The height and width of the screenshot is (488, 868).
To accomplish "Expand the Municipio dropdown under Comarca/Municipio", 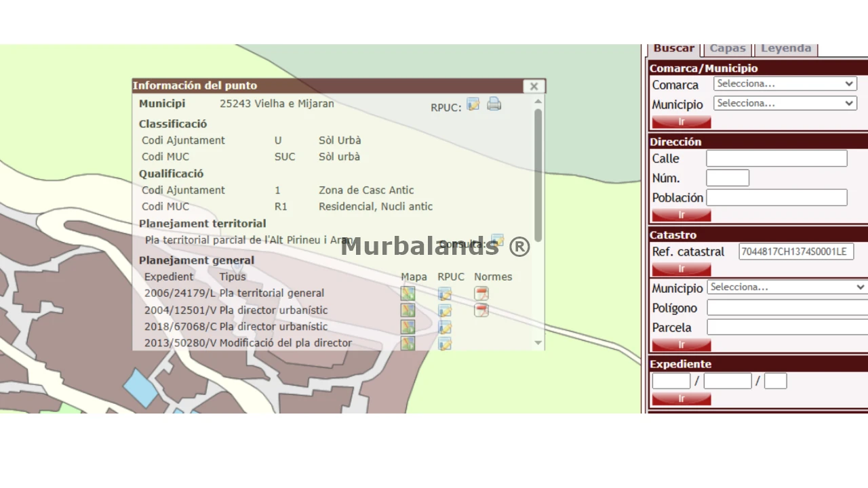I will (x=785, y=104).
